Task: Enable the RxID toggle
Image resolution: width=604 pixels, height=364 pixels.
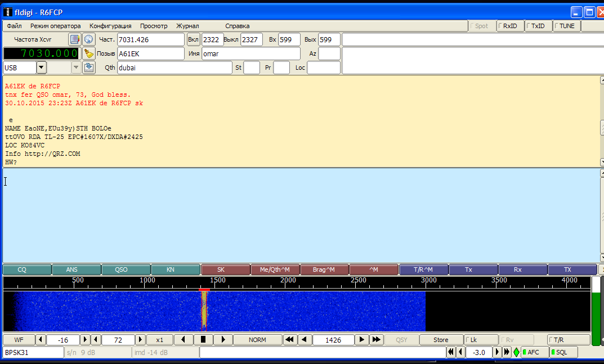Action: click(x=511, y=26)
